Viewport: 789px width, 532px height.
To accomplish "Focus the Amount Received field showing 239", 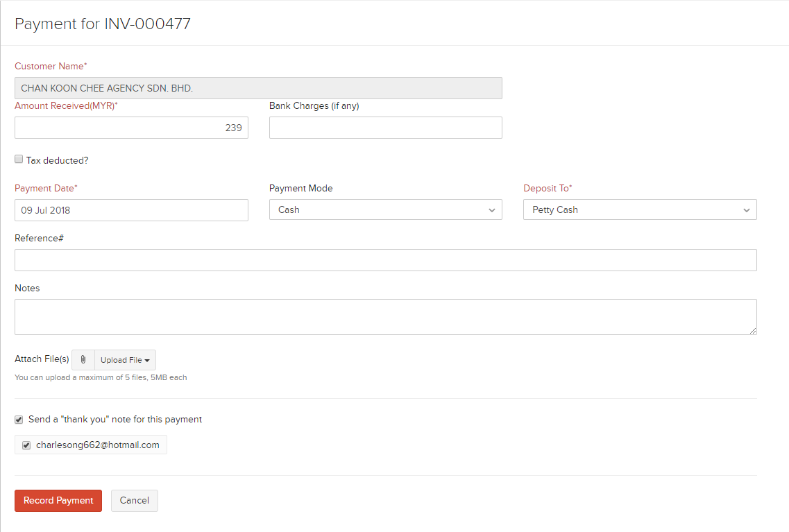I will click(x=131, y=128).
